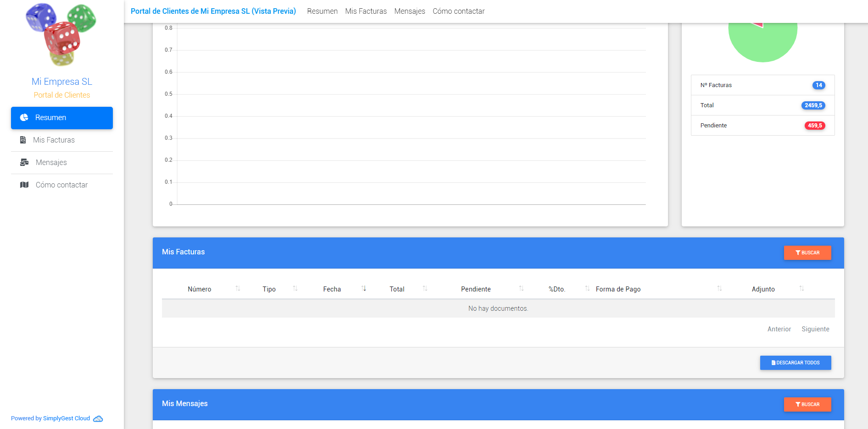Click the cloud icon beside SimplyGest Cloud
Viewport: 868px width, 429px height.
pos(97,418)
